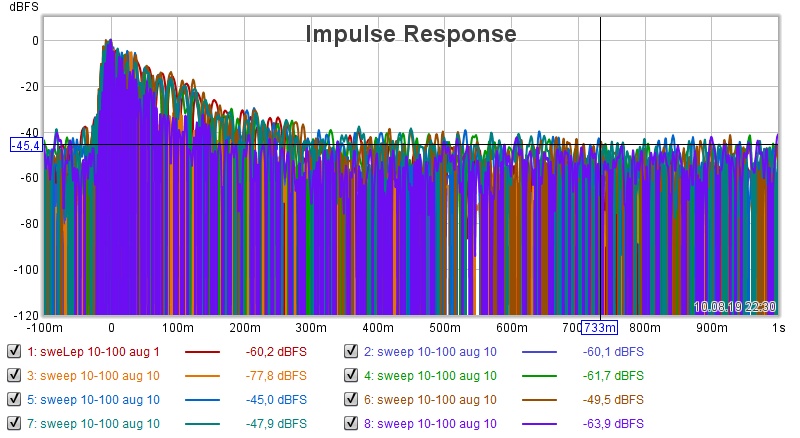The width and height of the screenshot is (800, 438).
Task: Select label '7: sweep 10-100 aug 10'
Action: [x=93, y=424]
